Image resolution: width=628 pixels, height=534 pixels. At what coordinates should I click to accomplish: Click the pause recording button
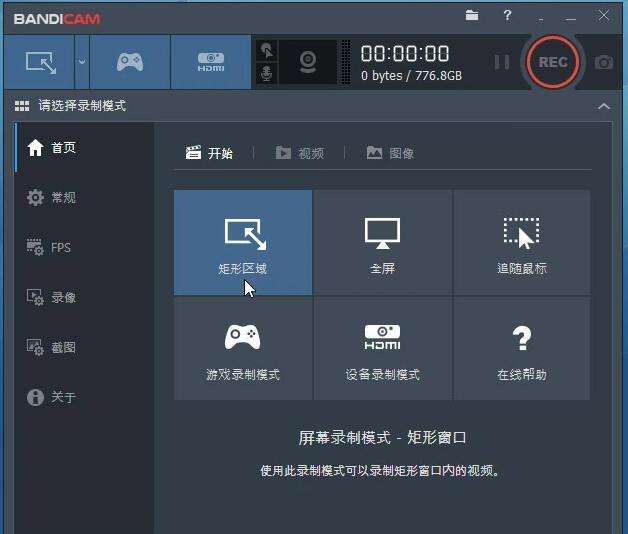pos(501,62)
